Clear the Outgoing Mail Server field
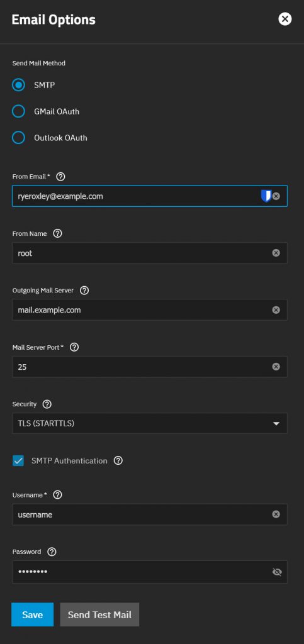This screenshot has width=304, height=644. click(x=276, y=309)
